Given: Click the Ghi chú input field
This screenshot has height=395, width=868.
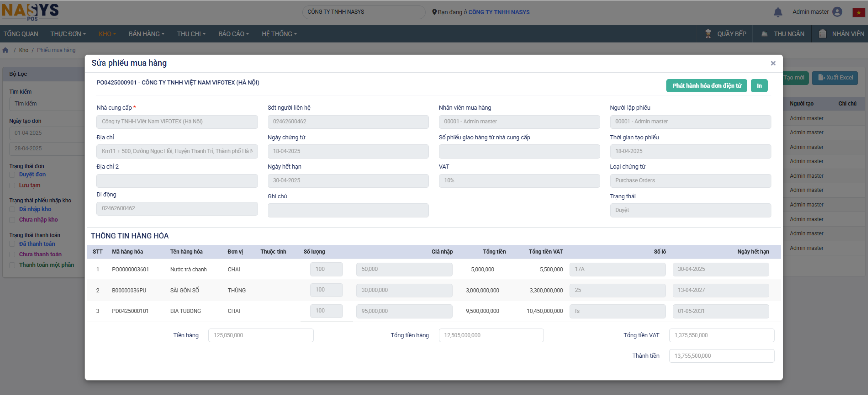Looking at the screenshot, I should [x=348, y=210].
